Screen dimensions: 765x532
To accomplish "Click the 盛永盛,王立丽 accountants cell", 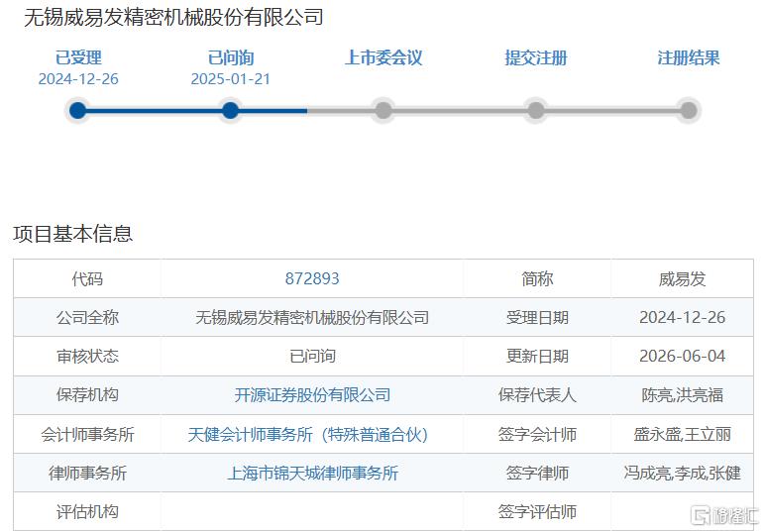I will click(682, 434).
